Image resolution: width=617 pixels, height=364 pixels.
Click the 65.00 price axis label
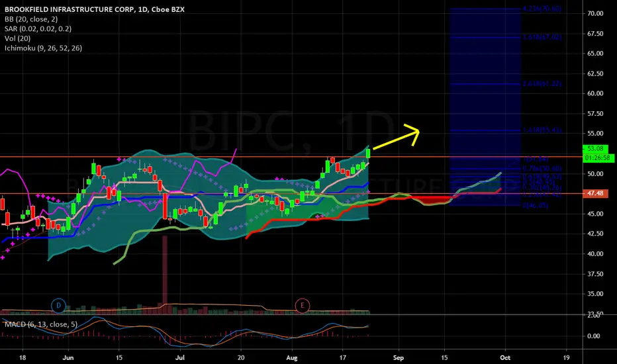click(x=595, y=53)
